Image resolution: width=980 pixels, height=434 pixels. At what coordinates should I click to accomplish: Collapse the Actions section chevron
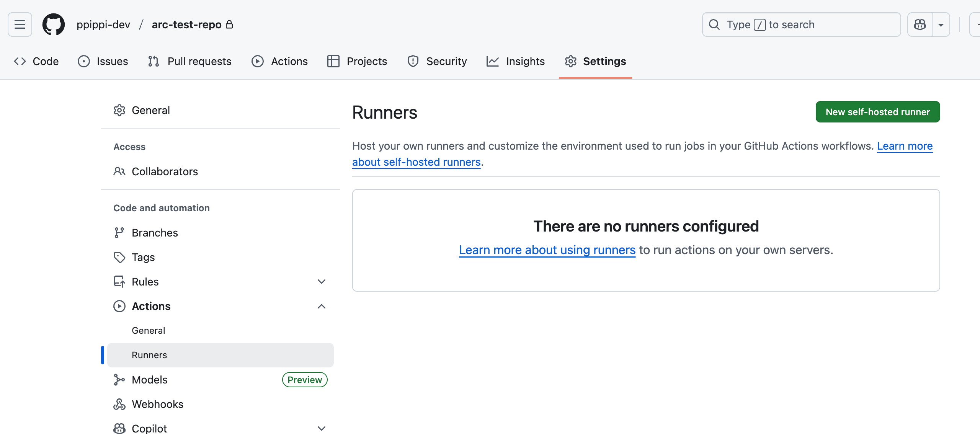click(322, 306)
